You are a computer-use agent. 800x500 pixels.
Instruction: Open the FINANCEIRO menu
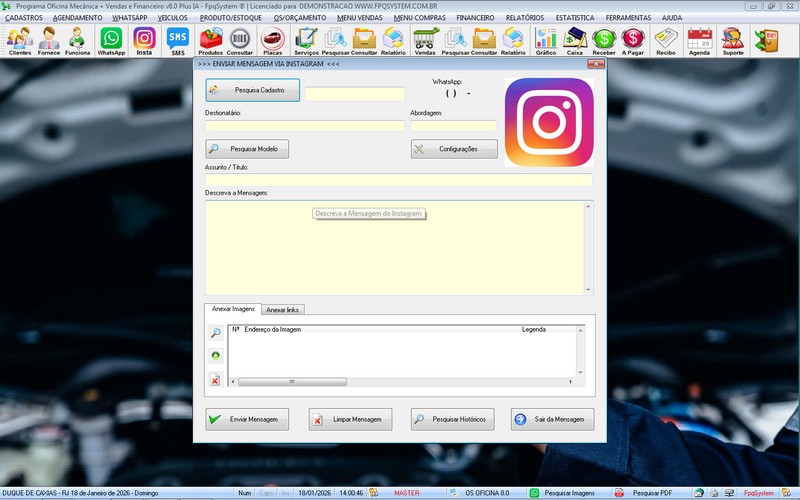pyautogui.click(x=475, y=18)
